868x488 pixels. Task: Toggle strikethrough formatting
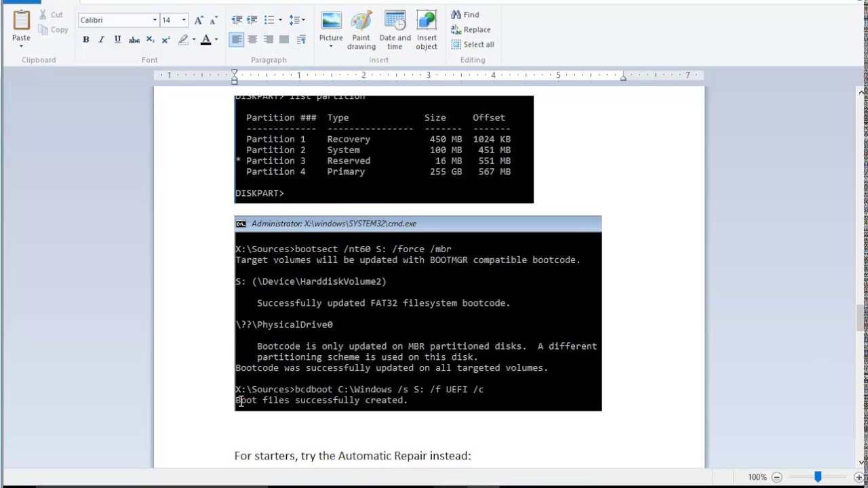pos(134,40)
